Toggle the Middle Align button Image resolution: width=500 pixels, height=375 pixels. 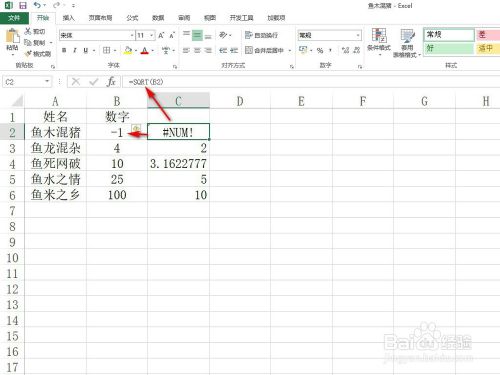point(197,35)
